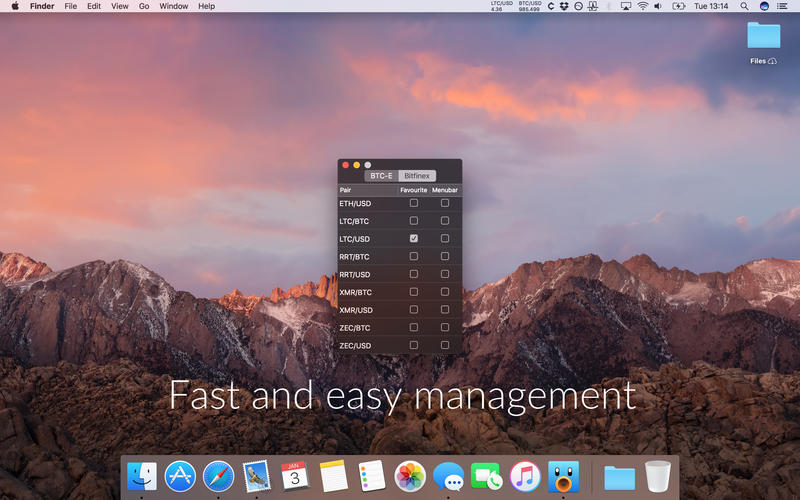Screen dimensions: 800x500
Task: Open the Files folder on desktop
Action: pos(763,36)
